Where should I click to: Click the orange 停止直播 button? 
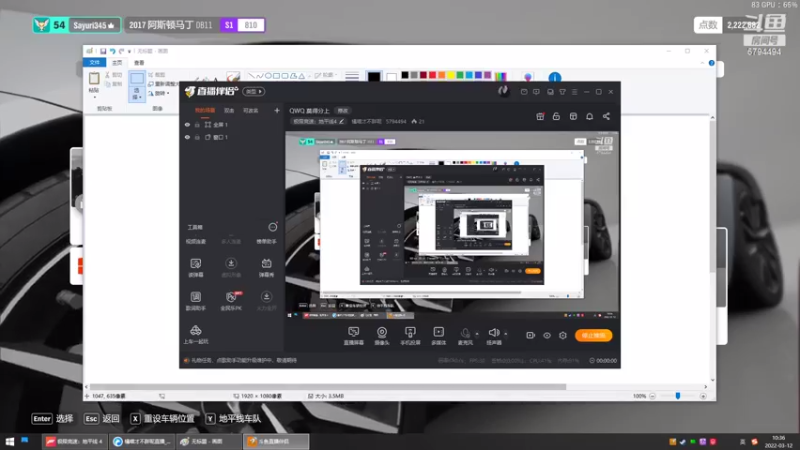tap(593, 335)
